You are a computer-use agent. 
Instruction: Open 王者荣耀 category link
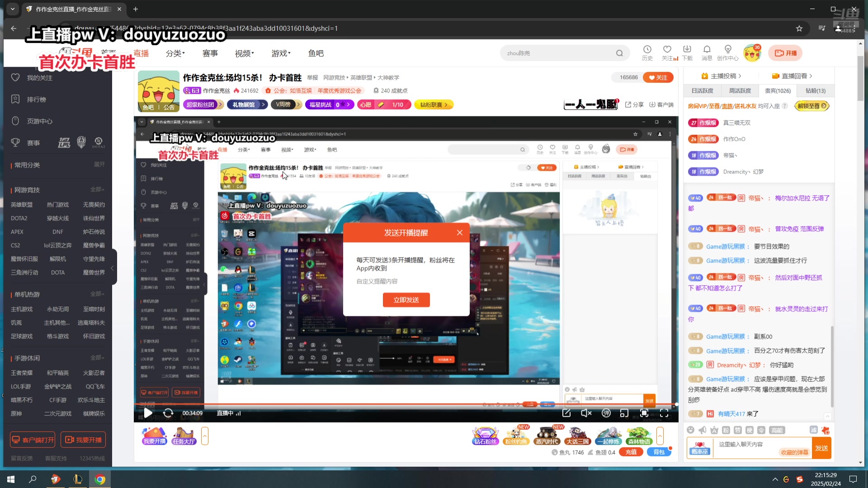(x=22, y=373)
